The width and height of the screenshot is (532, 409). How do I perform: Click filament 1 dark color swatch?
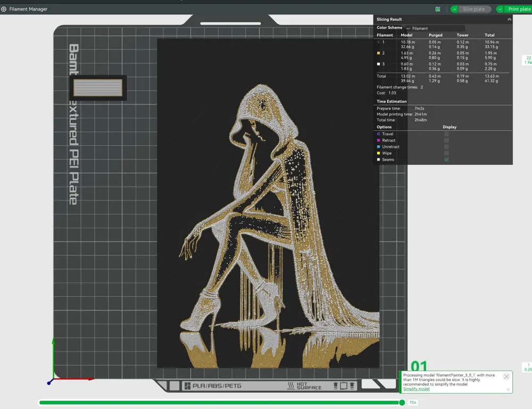point(378,43)
